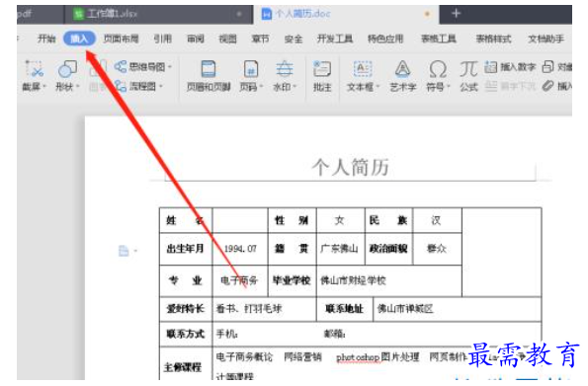This screenshot has height=386, width=588.
Task: Click the 姓名 label cell
Action: click(186, 220)
